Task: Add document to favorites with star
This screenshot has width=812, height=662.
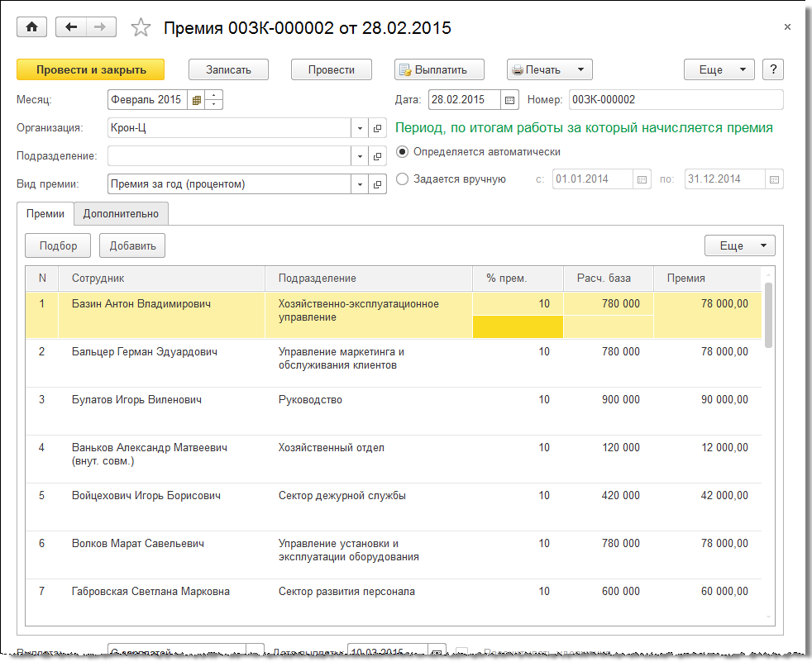Action: point(141,28)
